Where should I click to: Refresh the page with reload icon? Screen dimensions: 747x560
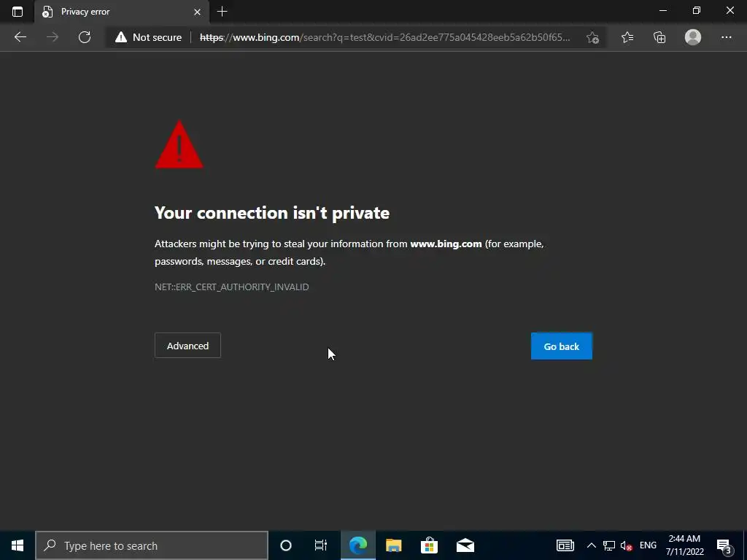[x=85, y=37]
